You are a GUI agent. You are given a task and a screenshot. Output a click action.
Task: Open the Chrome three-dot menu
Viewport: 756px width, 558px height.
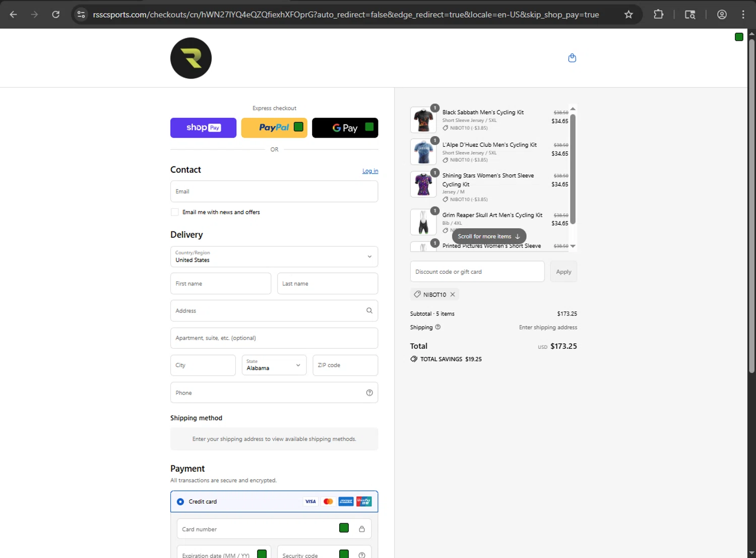click(743, 15)
